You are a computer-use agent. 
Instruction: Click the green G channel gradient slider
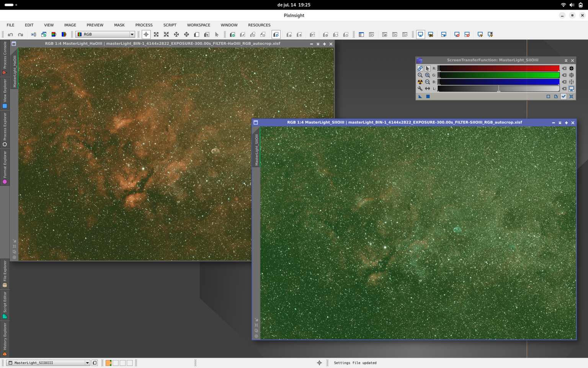coord(498,75)
